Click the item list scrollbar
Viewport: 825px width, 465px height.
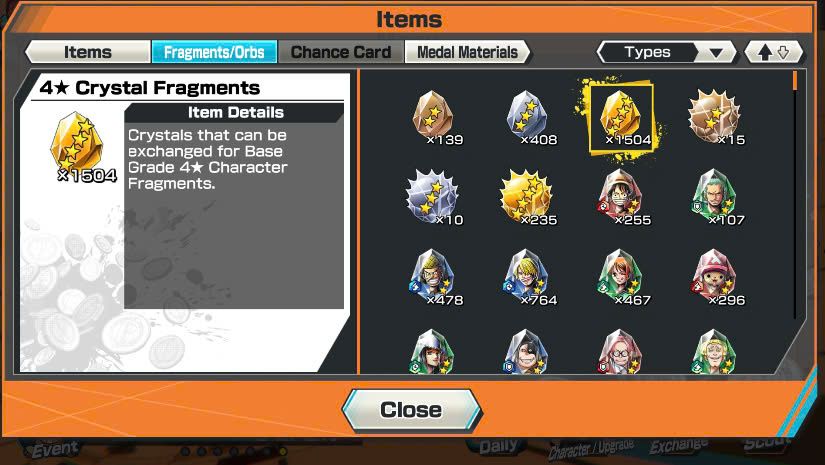click(x=794, y=195)
